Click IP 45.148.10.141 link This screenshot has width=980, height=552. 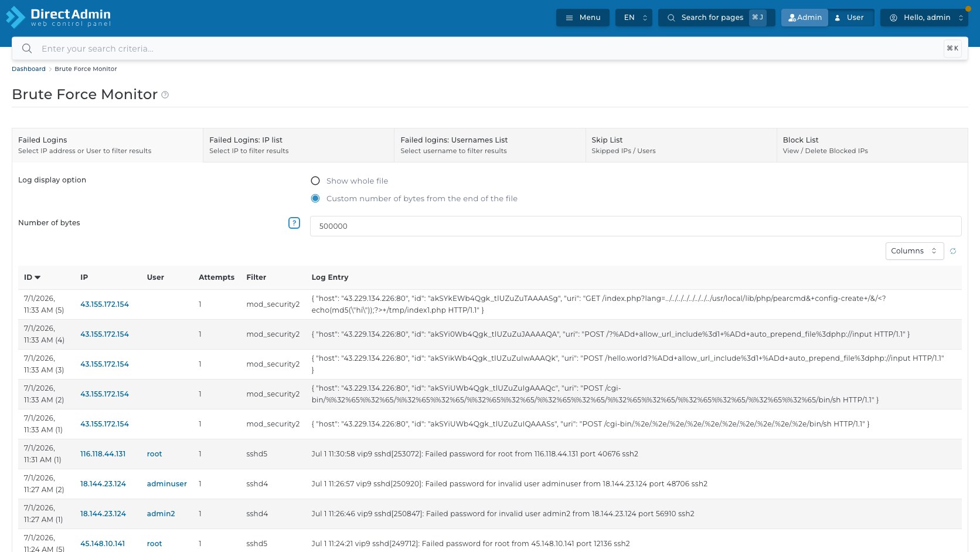click(103, 544)
